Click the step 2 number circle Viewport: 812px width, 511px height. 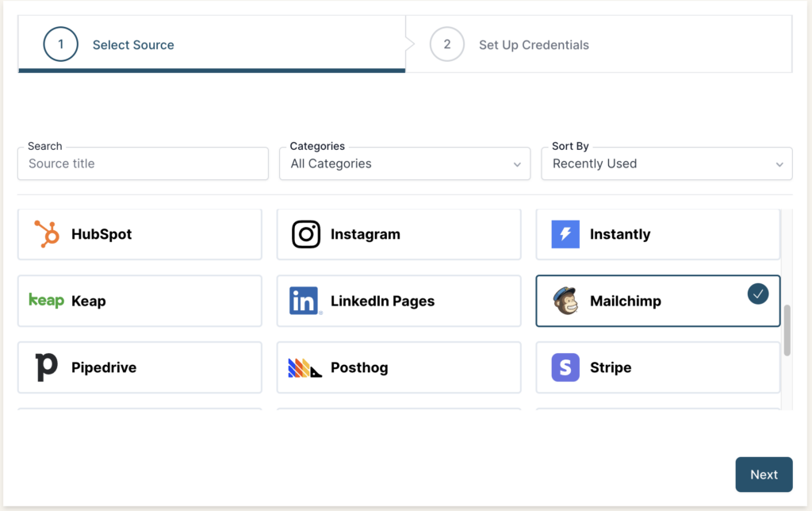(446, 44)
